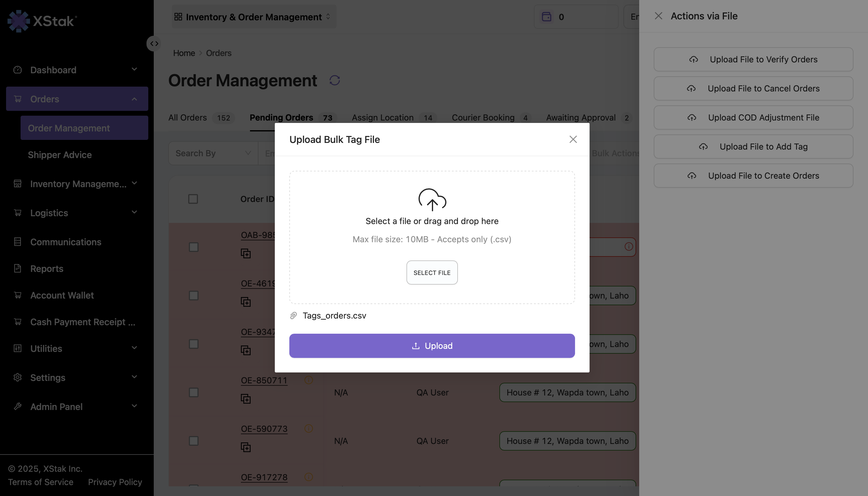The width and height of the screenshot is (868, 496).
Task: Click the cloud upload icon in drop zone
Action: pyautogui.click(x=432, y=200)
